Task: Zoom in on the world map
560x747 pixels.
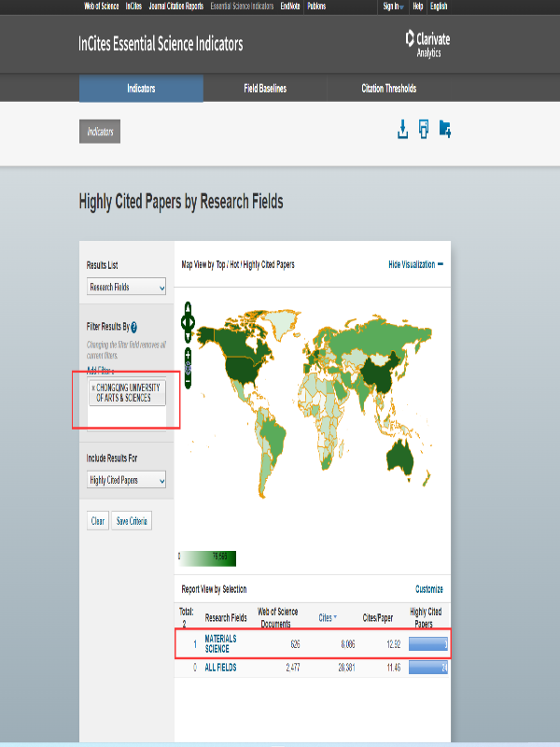Action: coord(189,355)
